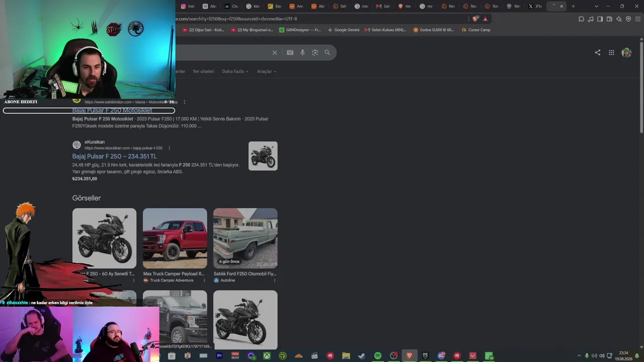Open Spotify from the taskbar
This screenshot has width=644, height=362.
(377, 356)
